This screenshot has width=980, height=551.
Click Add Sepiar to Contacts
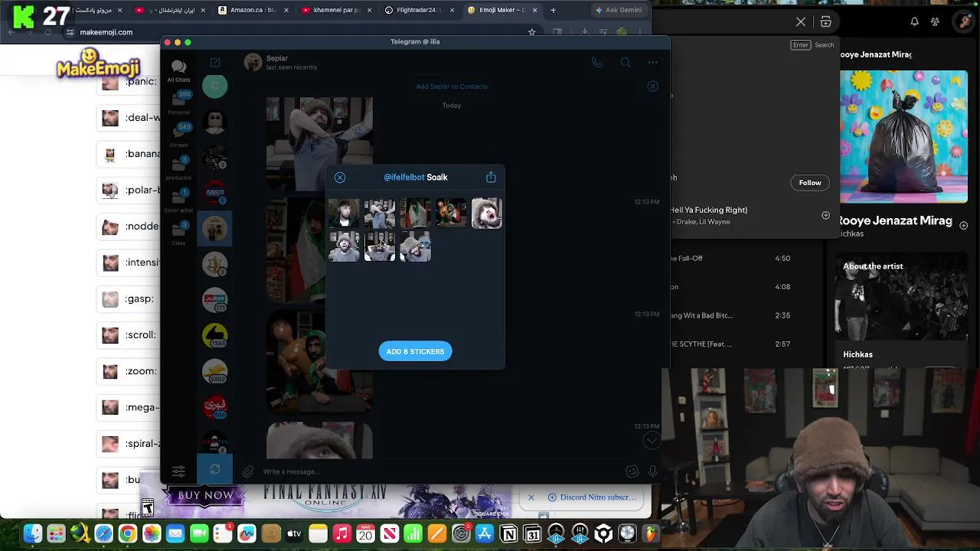coord(452,86)
